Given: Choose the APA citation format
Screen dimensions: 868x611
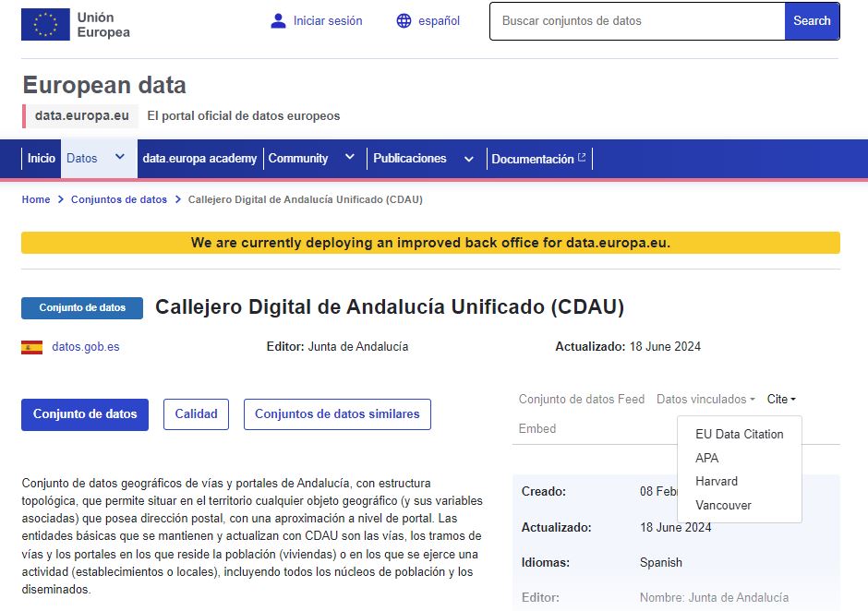Looking at the screenshot, I should [706, 458].
